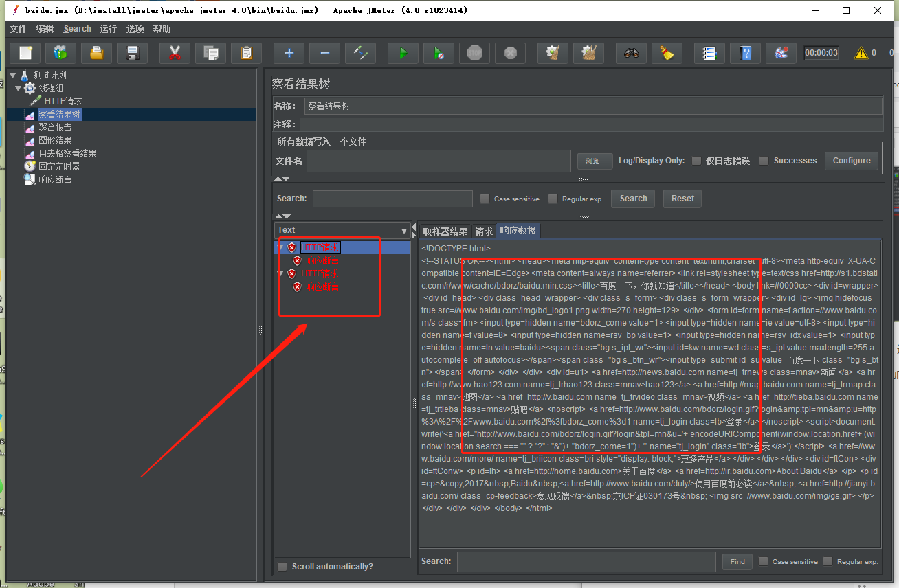Image resolution: width=899 pixels, height=588 pixels.
Task: Click the 名称 name input field
Action: click(593, 106)
